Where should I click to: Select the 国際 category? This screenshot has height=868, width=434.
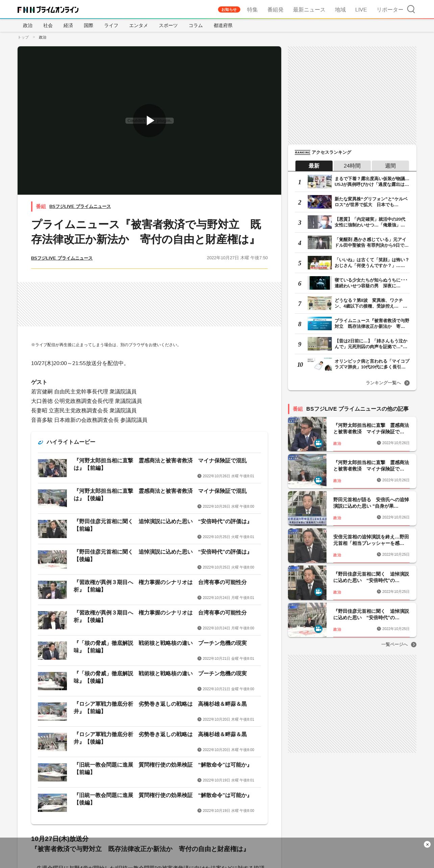coord(89,25)
